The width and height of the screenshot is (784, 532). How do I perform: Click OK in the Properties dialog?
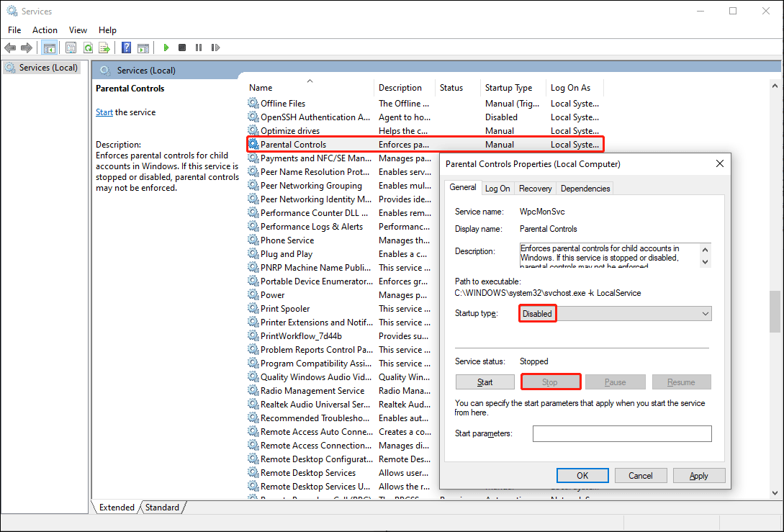pos(582,476)
